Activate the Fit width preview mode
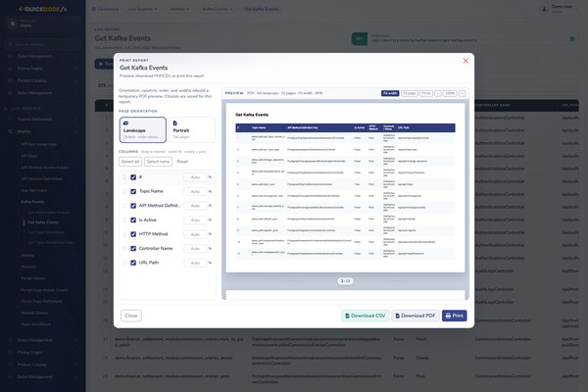Image resolution: width=588 pixels, height=392 pixels. click(x=390, y=93)
